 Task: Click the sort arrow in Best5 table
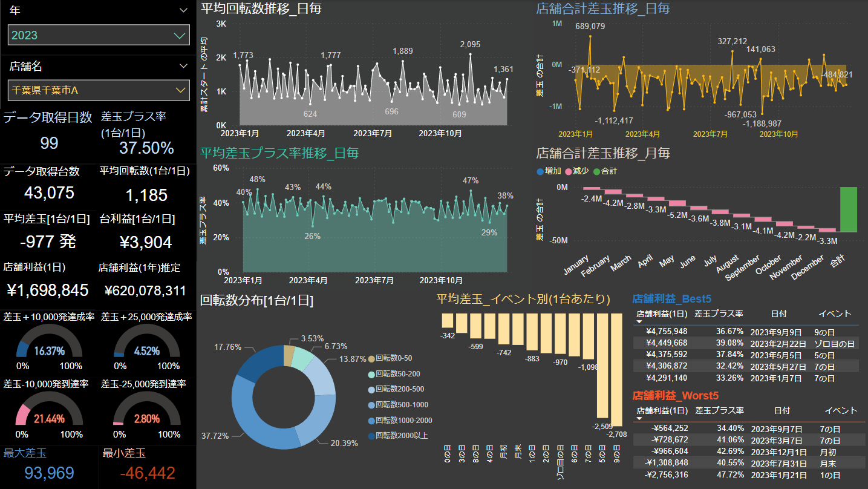click(639, 321)
